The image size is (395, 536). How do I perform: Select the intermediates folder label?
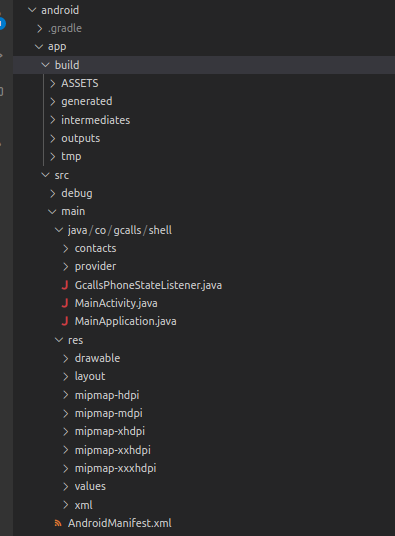pyautogui.click(x=96, y=120)
